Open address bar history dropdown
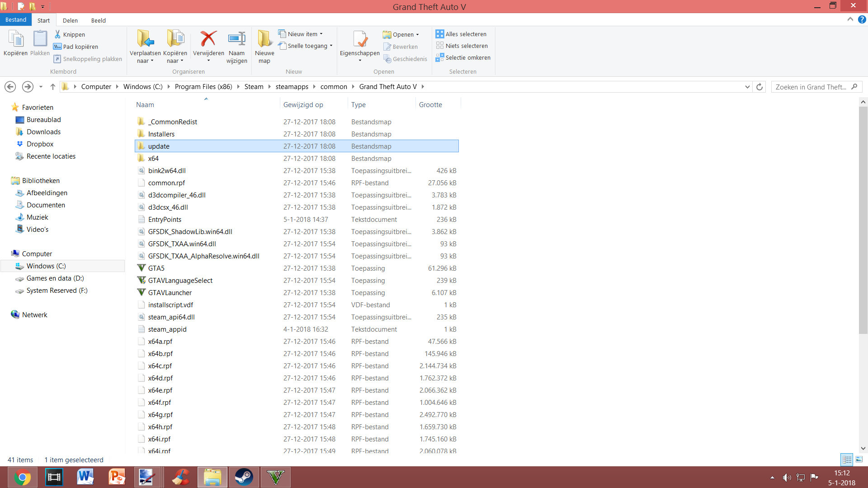 pyautogui.click(x=747, y=87)
